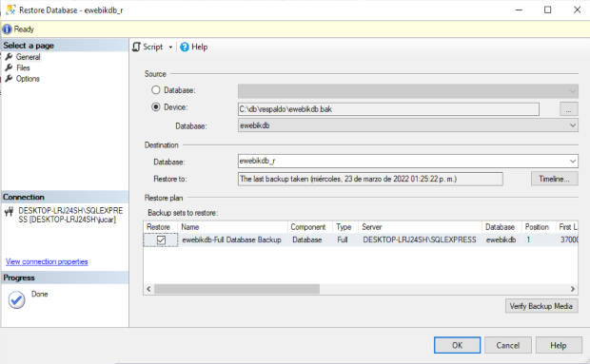The width and height of the screenshot is (590, 364).
Task: Click the Position column header
Action: [x=539, y=227]
